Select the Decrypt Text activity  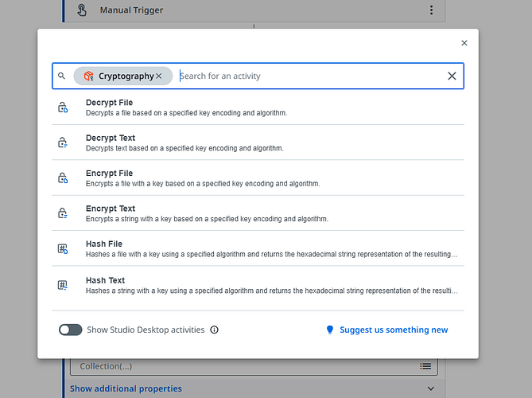coord(258,142)
